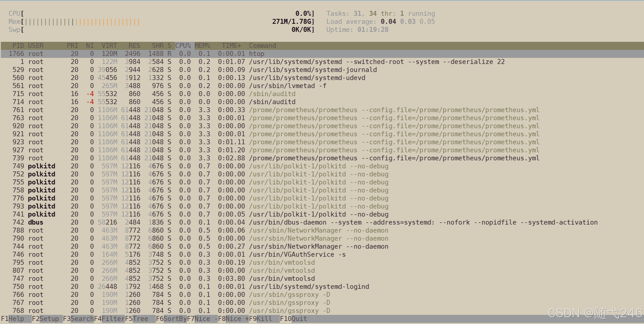Activate the F4 Filter option

pos(113,319)
